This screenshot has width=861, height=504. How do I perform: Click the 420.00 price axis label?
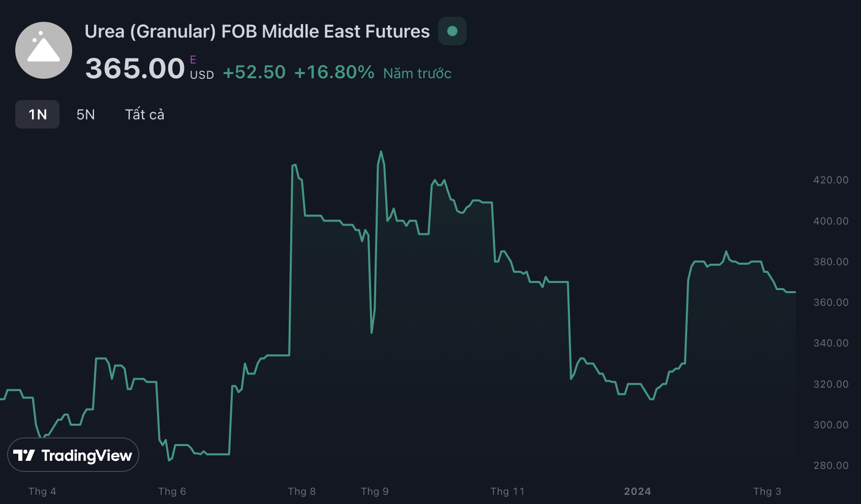(x=831, y=180)
